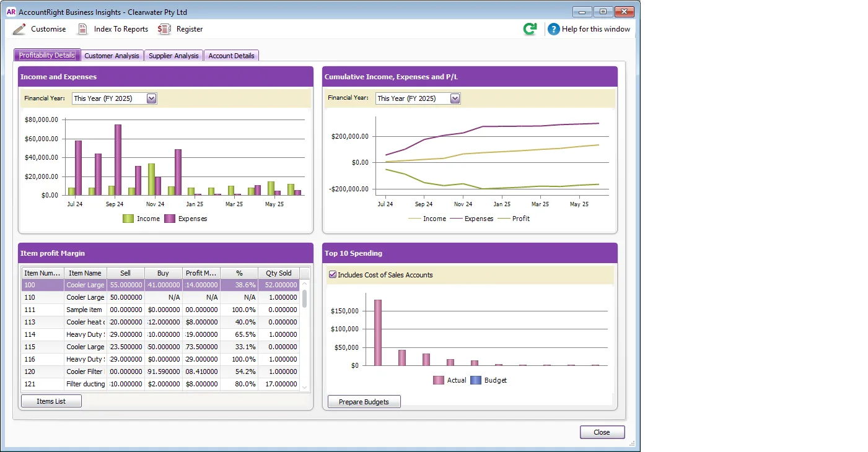The width and height of the screenshot is (868, 452).
Task: Select item number 116 row
Action: coord(160,359)
